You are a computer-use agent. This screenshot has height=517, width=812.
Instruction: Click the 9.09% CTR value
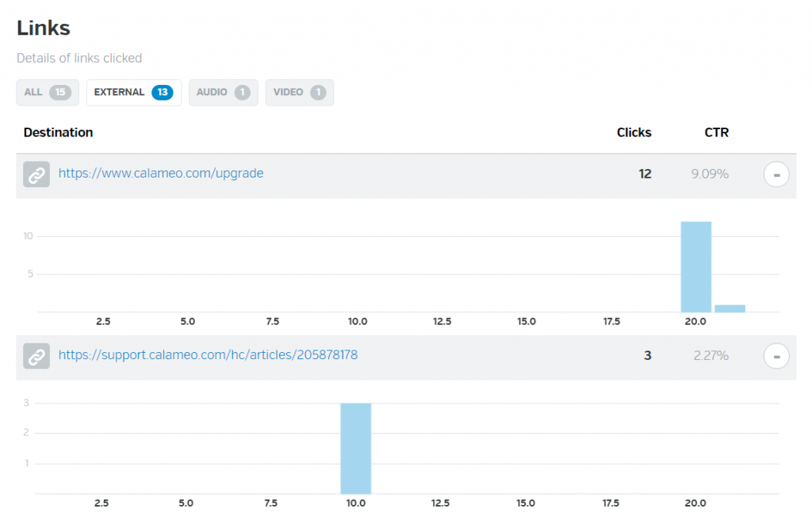click(x=710, y=174)
